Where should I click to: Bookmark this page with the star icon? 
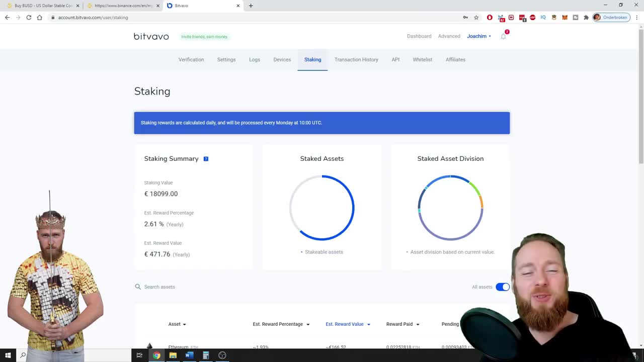476,17
